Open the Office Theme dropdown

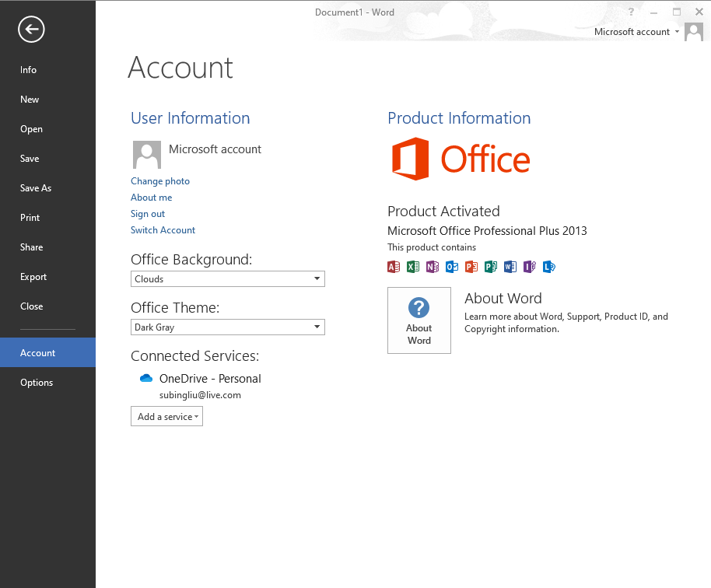228,327
